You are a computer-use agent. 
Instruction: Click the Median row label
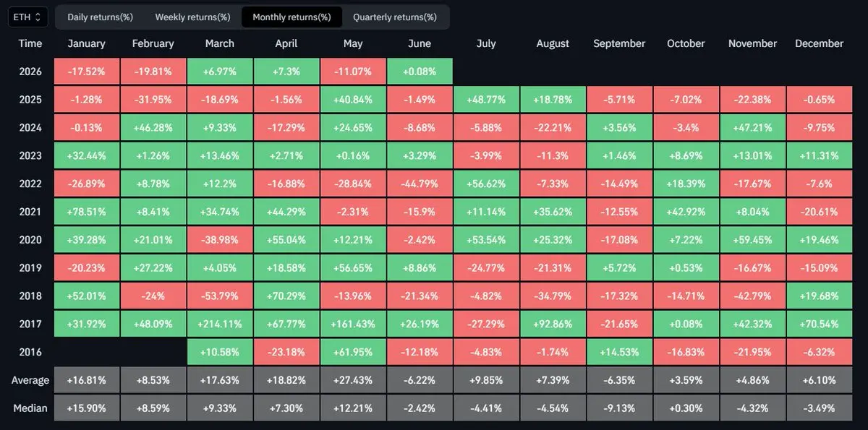30,408
